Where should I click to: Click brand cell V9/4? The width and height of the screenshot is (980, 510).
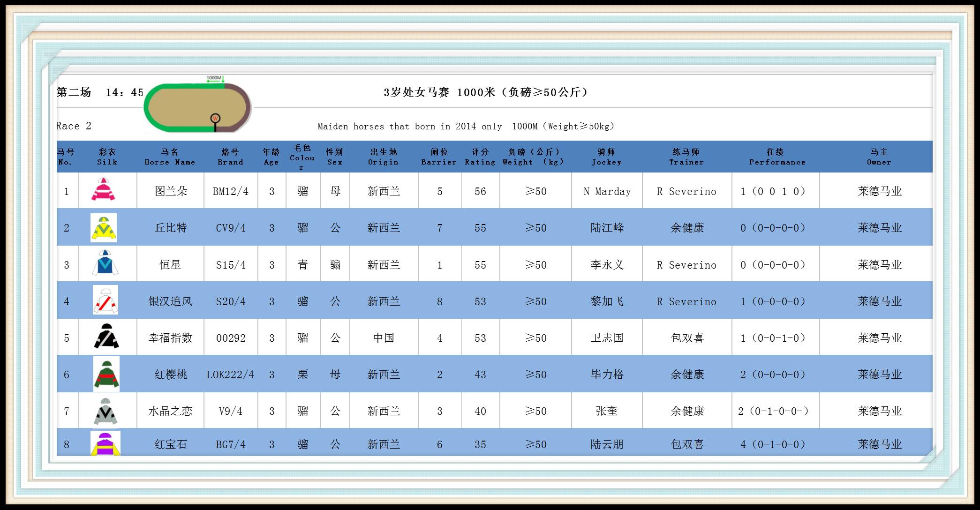tap(231, 411)
